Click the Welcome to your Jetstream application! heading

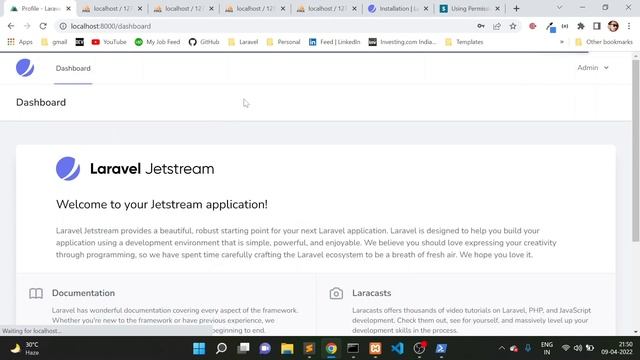click(162, 204)
